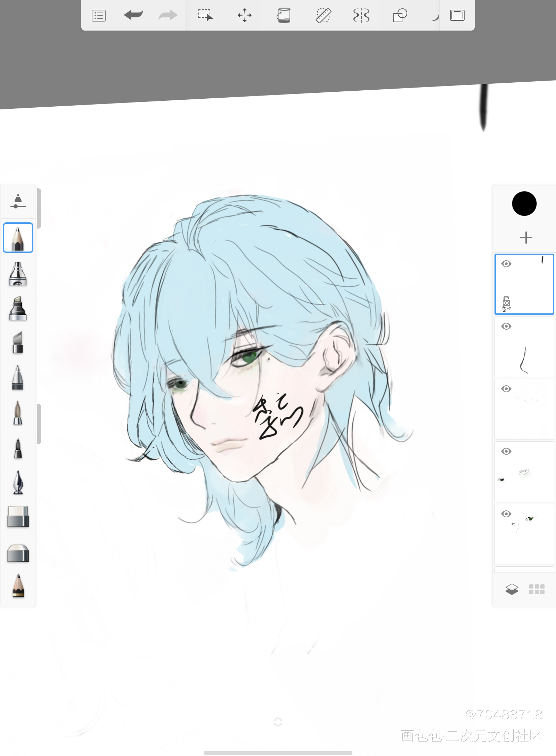
Task: Undo the last stroke
Action: coord(133,15)
